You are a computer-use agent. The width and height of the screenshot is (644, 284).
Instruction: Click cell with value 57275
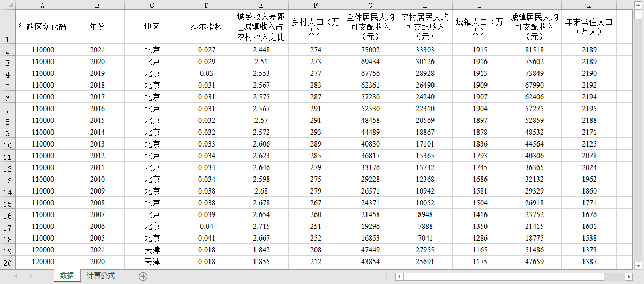coord(534,109)
